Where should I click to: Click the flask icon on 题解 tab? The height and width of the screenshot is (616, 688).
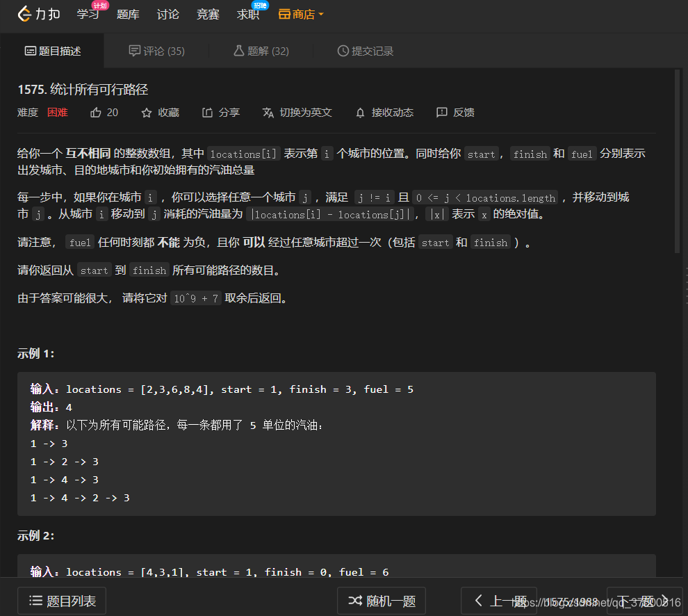(x=238, y=51)
